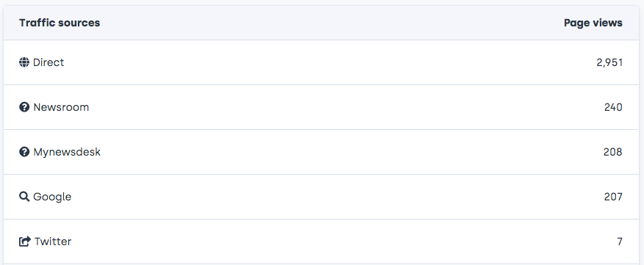Viewport: 644px width, 265px height.
Task: Click the globe icon beside Direct
Action: point(24,62)
